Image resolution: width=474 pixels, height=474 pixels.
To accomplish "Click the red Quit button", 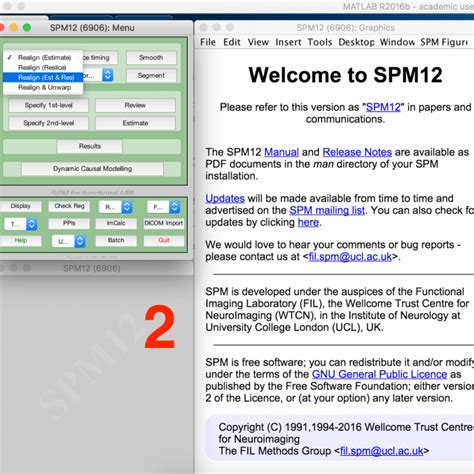I will (x=164, y=241).
